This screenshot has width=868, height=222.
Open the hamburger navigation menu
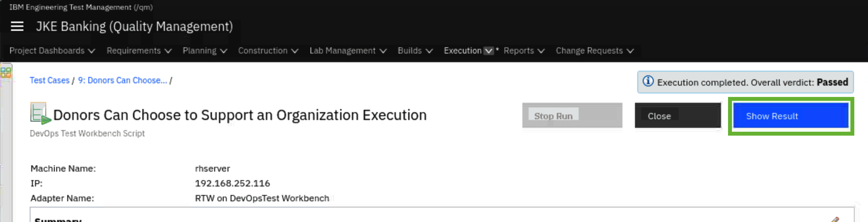pyautogui.click(x=17, y=27)
